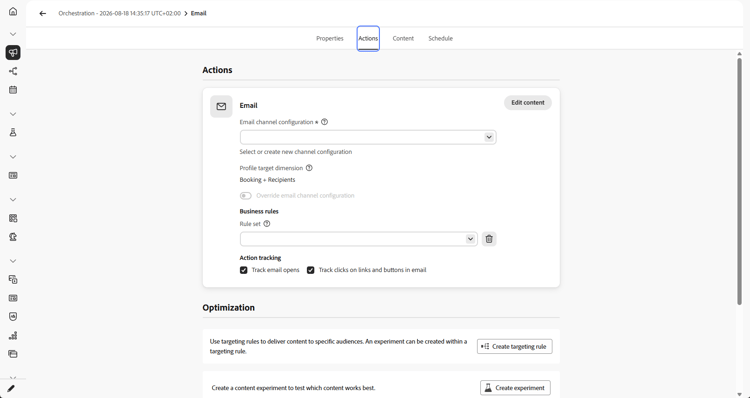Open the Email channel configuration dropdown
Screen dimensions: 750x398
(x=368, y=137)
